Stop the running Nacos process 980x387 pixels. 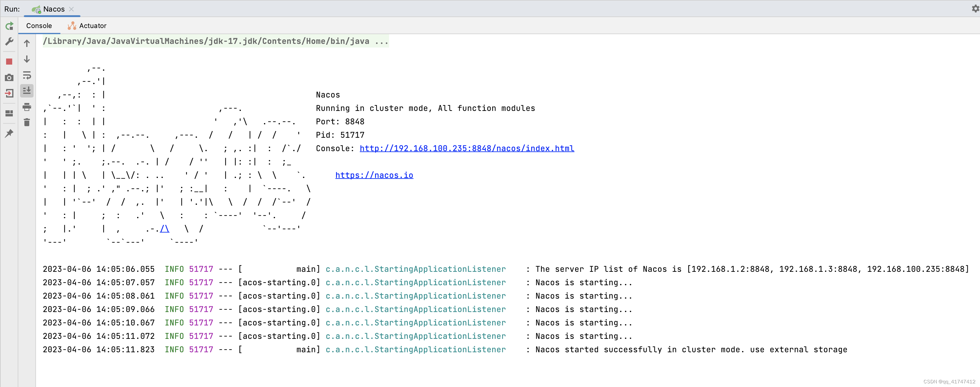point(9,61)
